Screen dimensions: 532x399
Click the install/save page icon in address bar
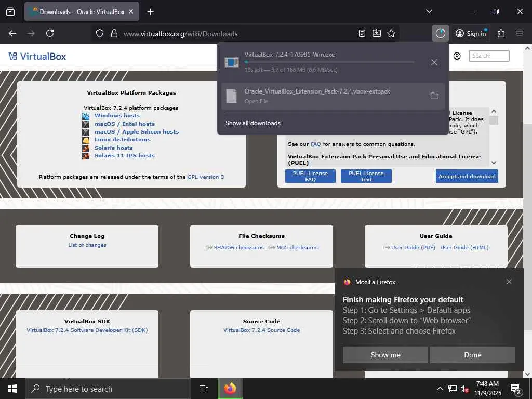pyautogui.click(x=377, y=33)
